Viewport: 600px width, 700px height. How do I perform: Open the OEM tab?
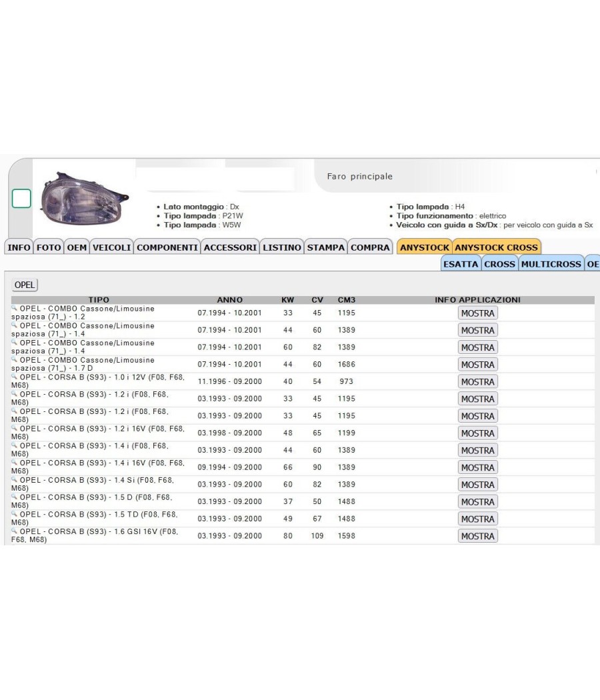[x=77, y=247]
